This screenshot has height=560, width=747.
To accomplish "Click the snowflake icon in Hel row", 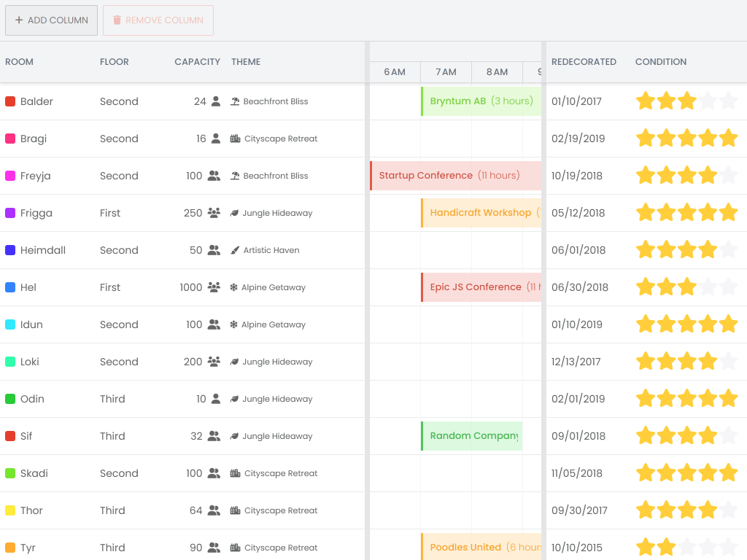I will click(x=233, y=287).
